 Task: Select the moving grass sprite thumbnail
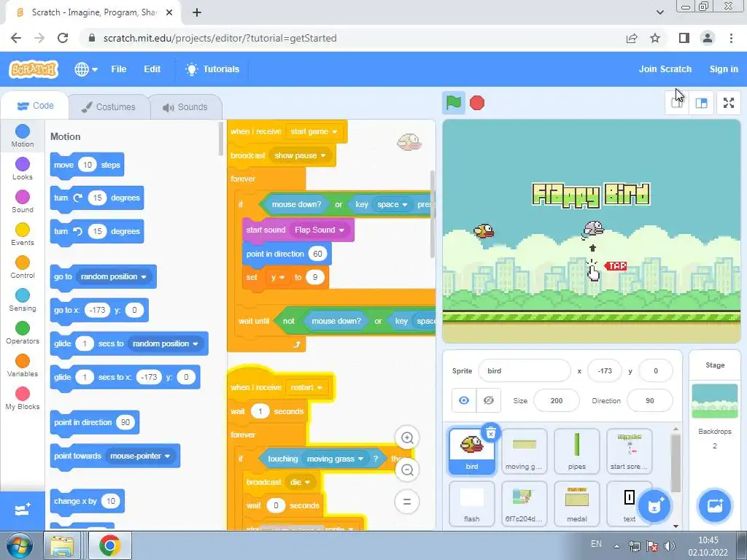pyautogui.click(x=524, y=451)
